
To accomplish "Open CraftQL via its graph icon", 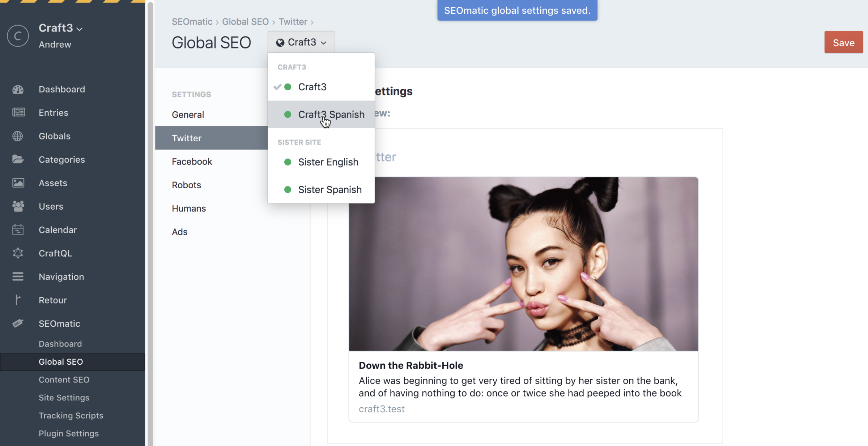I will click(x=18, y=253).
